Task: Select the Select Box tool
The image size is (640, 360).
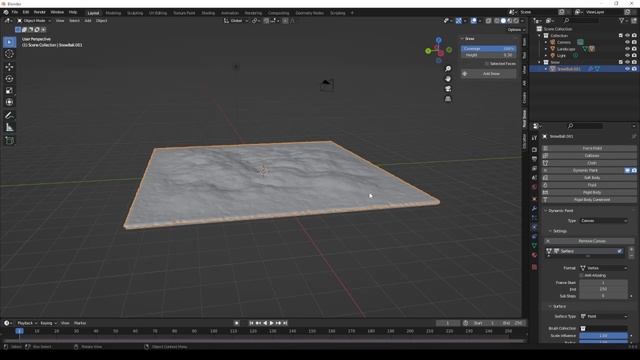Action: click(9, 42)
